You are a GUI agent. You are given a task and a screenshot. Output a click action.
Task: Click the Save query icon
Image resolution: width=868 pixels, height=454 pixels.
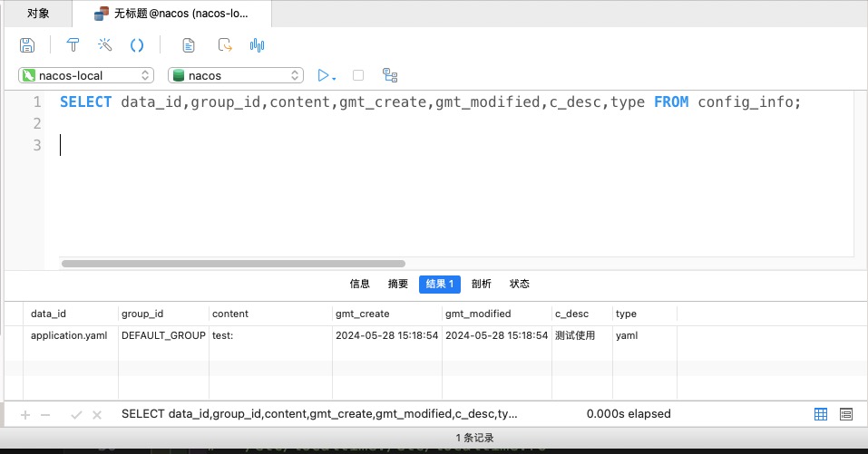point(27,45)
